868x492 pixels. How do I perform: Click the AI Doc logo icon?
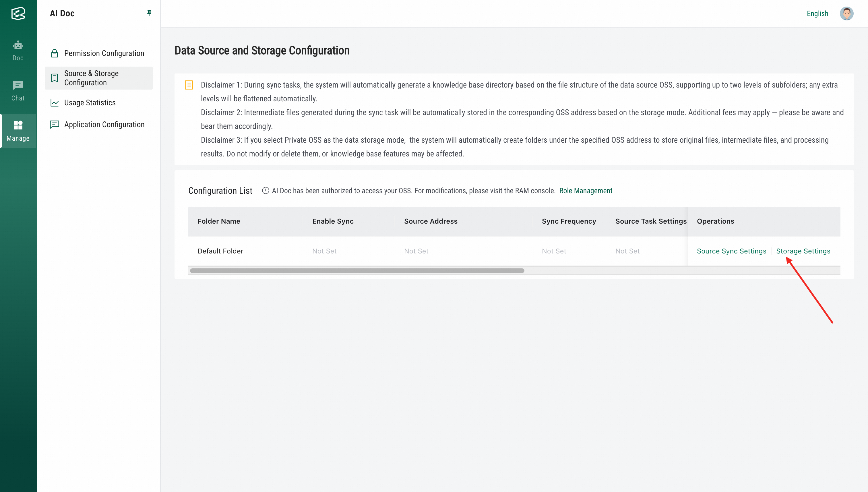(18, 13)
